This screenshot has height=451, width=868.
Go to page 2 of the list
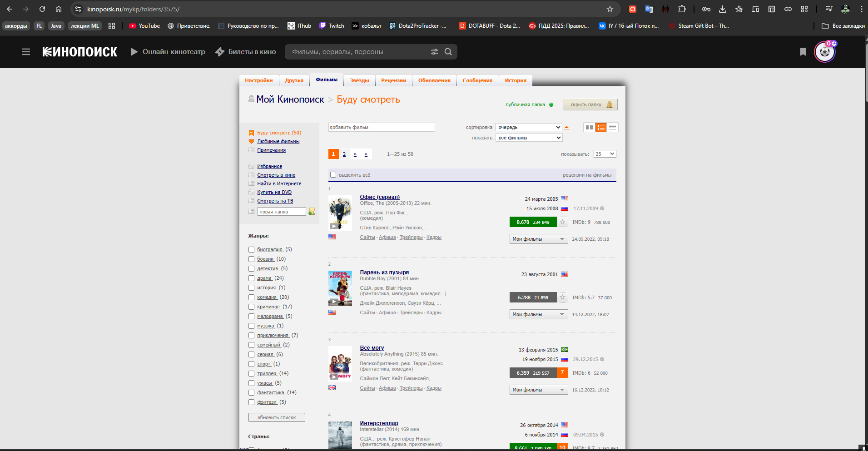pyautogui.click(x=344, y=154)
